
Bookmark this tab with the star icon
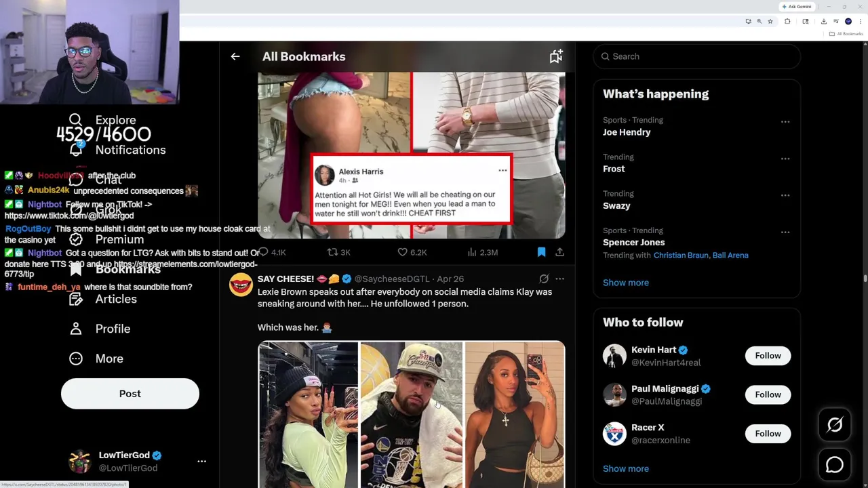point(770,22)
